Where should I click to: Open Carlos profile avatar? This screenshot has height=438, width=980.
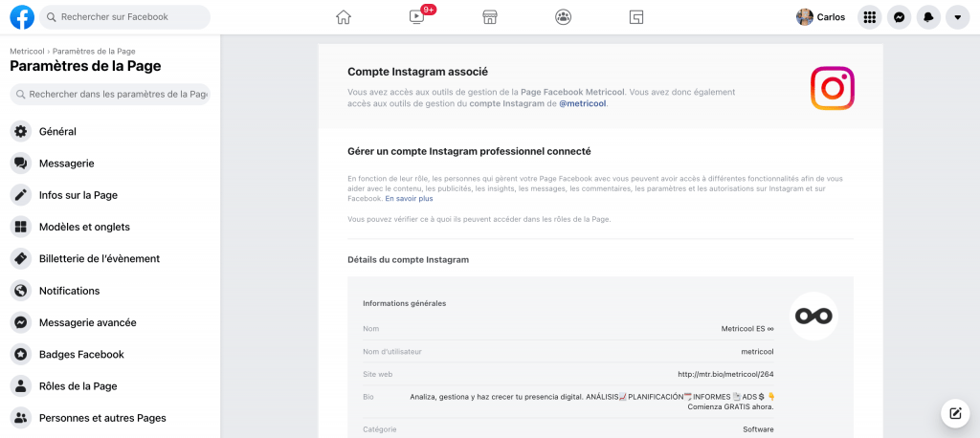click(804, 17)
